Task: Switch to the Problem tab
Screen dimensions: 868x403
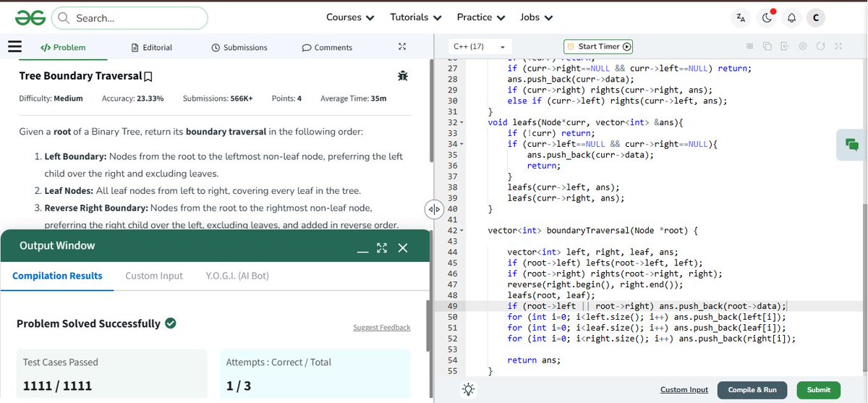Action: pyautogui.click(x=63, y=48)
